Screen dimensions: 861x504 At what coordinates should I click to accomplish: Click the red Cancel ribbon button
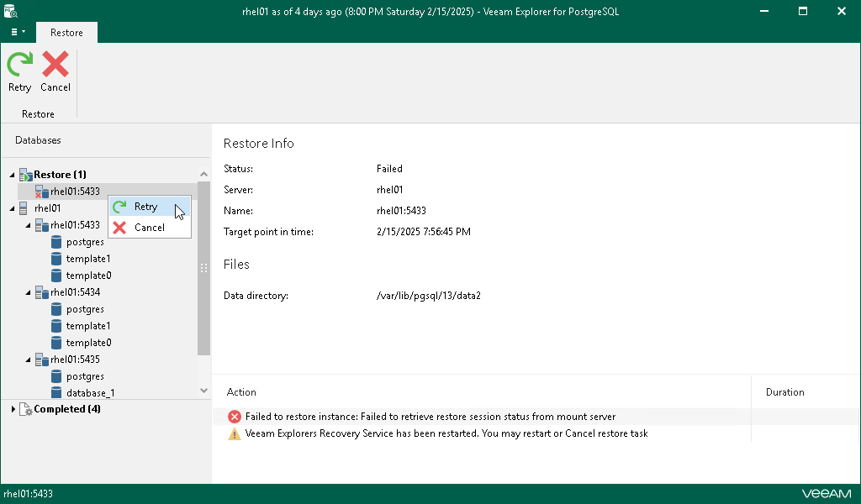55,71
